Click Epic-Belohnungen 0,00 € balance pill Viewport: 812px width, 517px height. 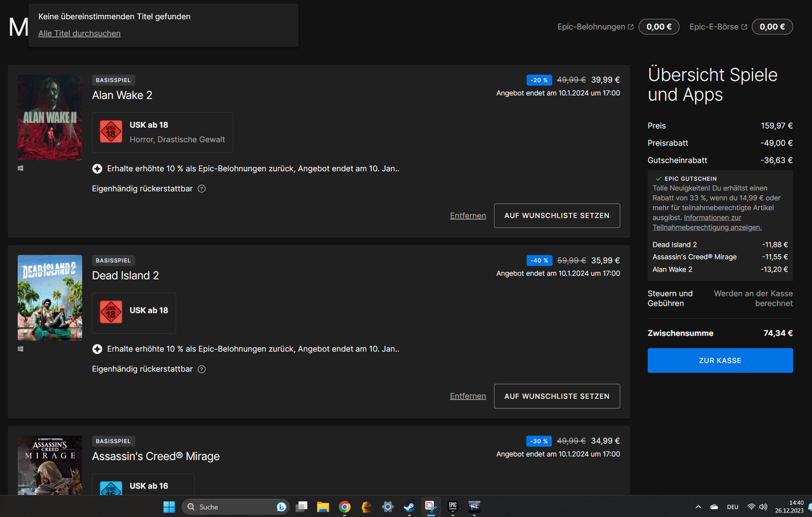point(659,27)
